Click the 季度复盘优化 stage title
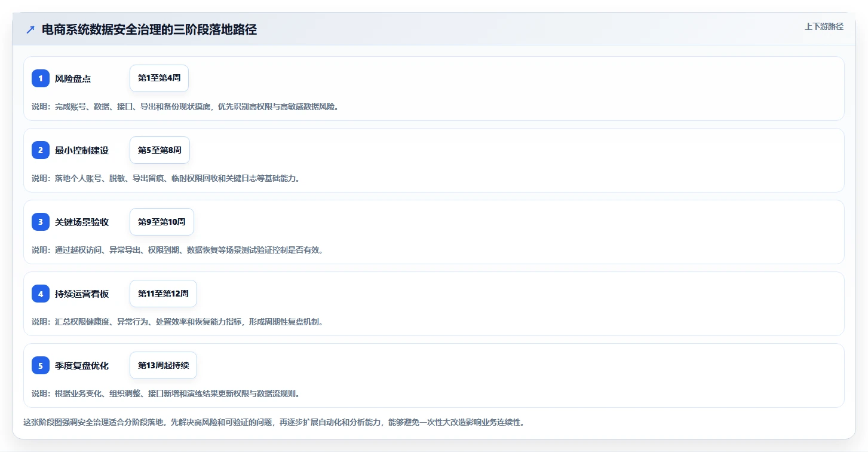This screenshot has height=452, width=868. (x=82, y=365)
